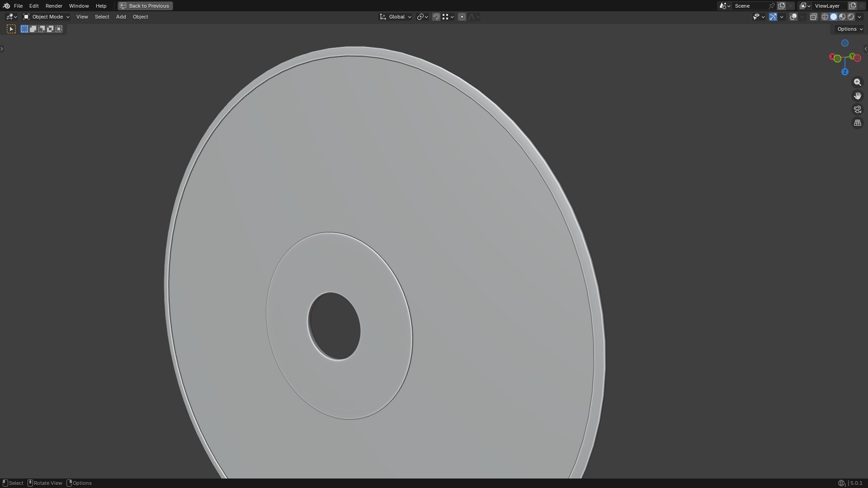Open the Window menu
The height and width of the screenshot is (488, 868).
tap(79, 6)
